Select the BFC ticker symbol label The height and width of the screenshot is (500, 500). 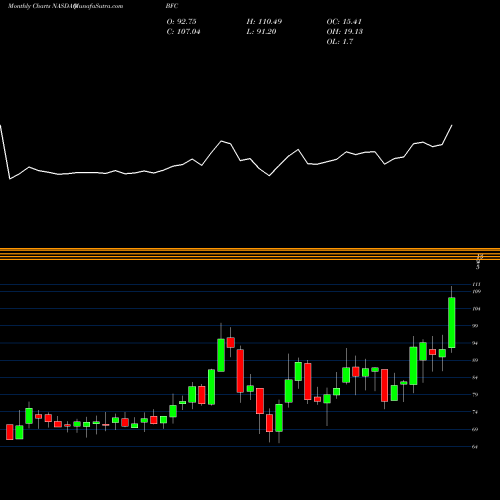[x=172, y=6]
